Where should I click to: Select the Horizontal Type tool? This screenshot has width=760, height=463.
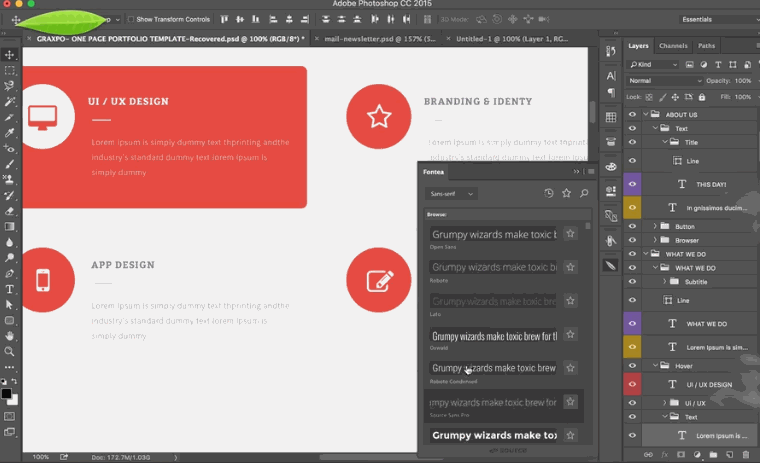(x=9, y=289)
